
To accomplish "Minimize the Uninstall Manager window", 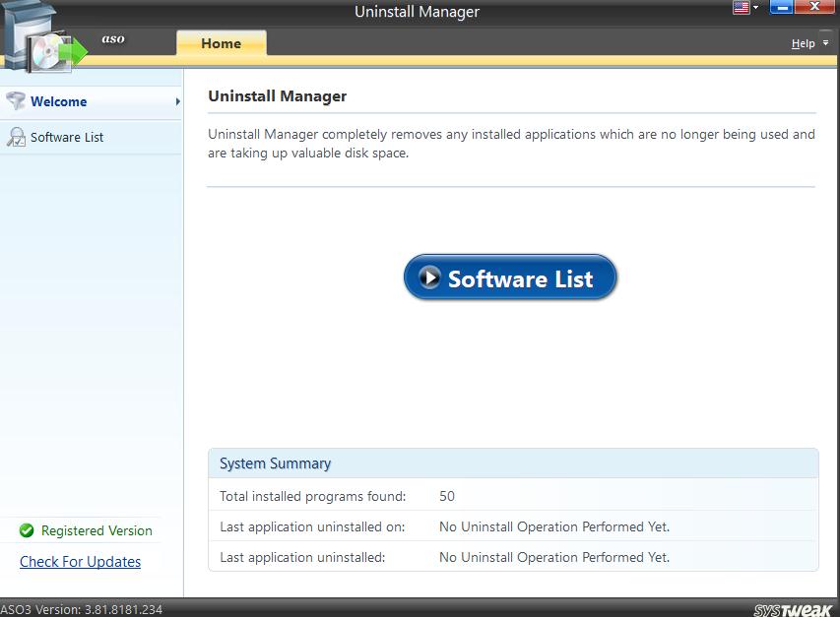I will pos(781,9).
